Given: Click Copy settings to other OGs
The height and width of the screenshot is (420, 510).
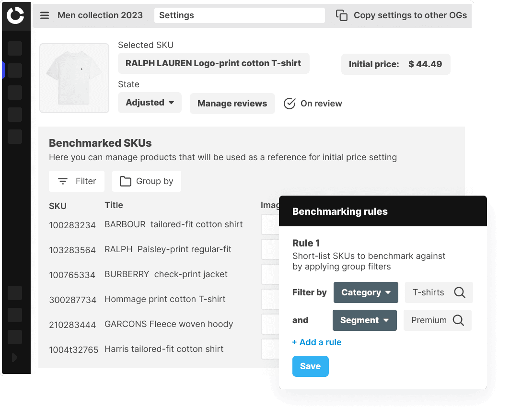Looking at the screenshot, I should tap(410, 15).
